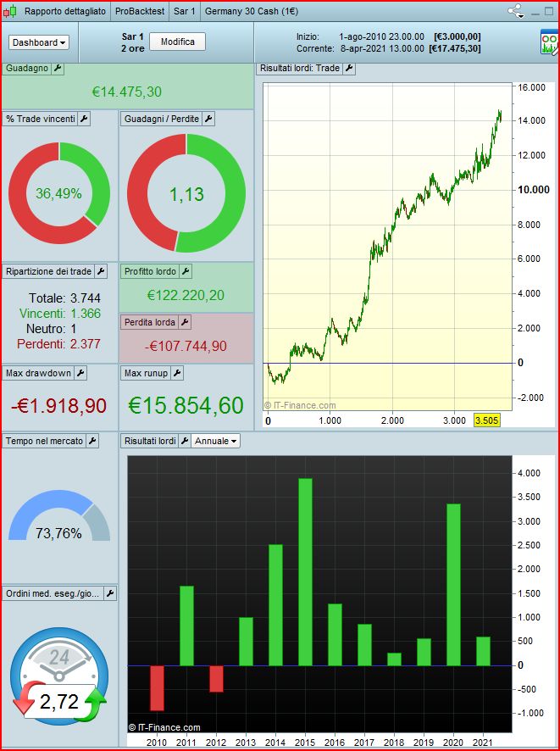Maximize the report window

click(x=549, y=12)
